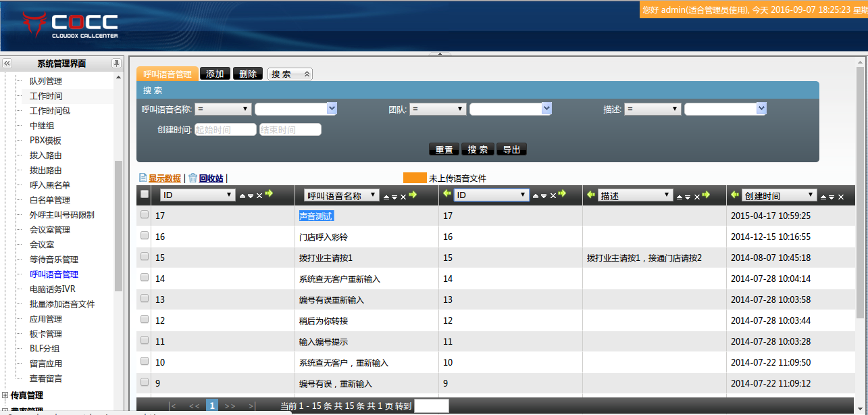Select the 呼叫语音管理 tab
The image size is (868, 415).
click(168, 74)
